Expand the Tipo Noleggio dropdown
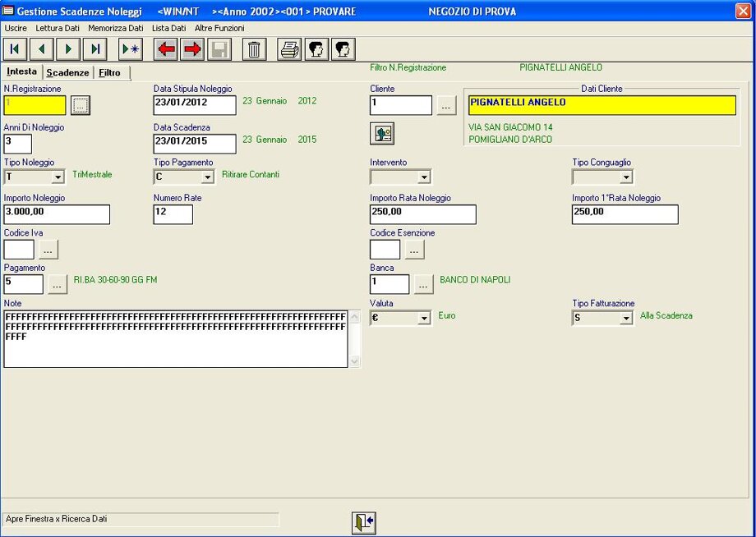The image size is (756, 537). point(58,177)
